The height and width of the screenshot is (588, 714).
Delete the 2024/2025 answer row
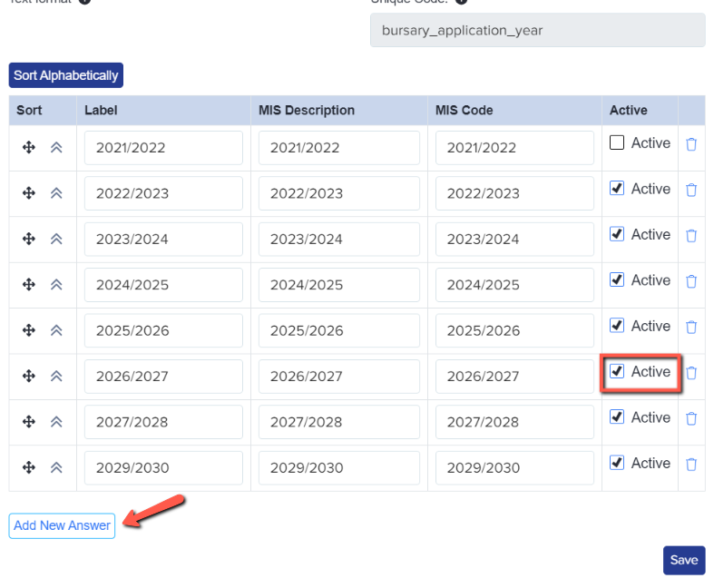[691, 281]
